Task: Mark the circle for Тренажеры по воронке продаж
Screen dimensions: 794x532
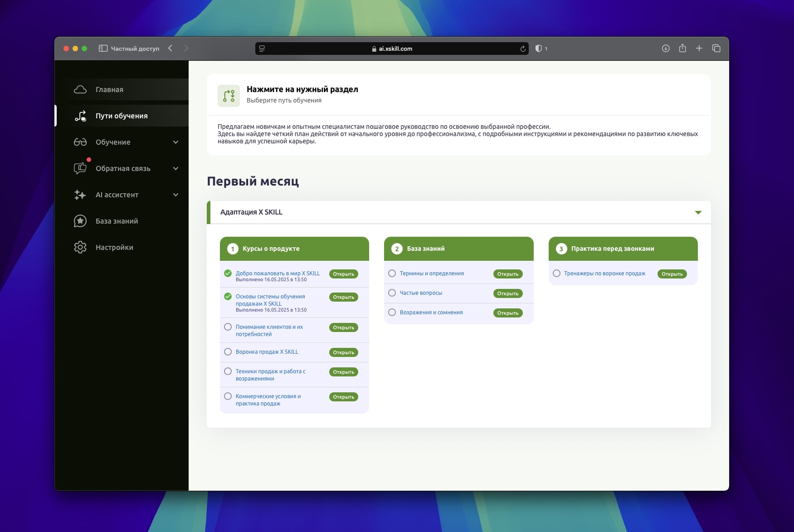Action: (557, 273)
